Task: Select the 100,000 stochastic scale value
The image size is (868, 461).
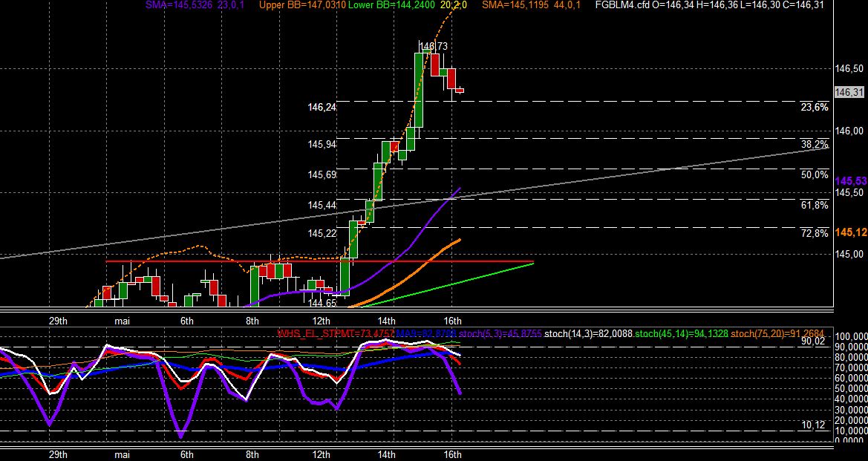Action: [x=850, y=336]
